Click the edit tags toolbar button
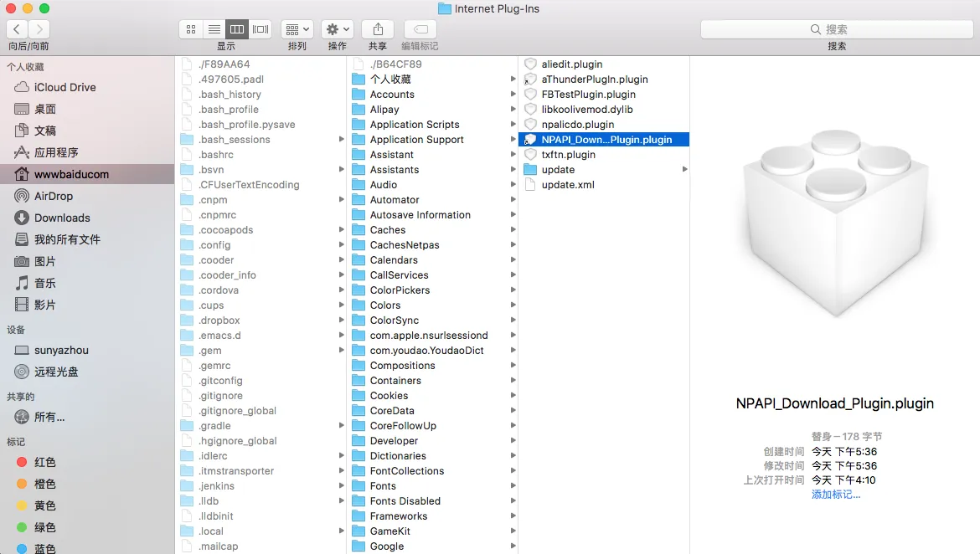 pos(420,29)
